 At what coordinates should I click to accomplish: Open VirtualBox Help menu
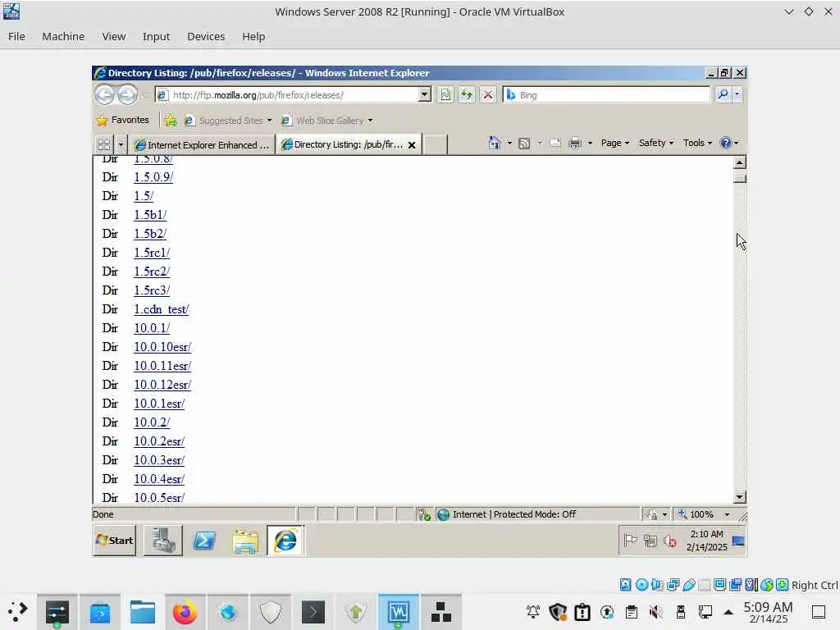[253, 36]
